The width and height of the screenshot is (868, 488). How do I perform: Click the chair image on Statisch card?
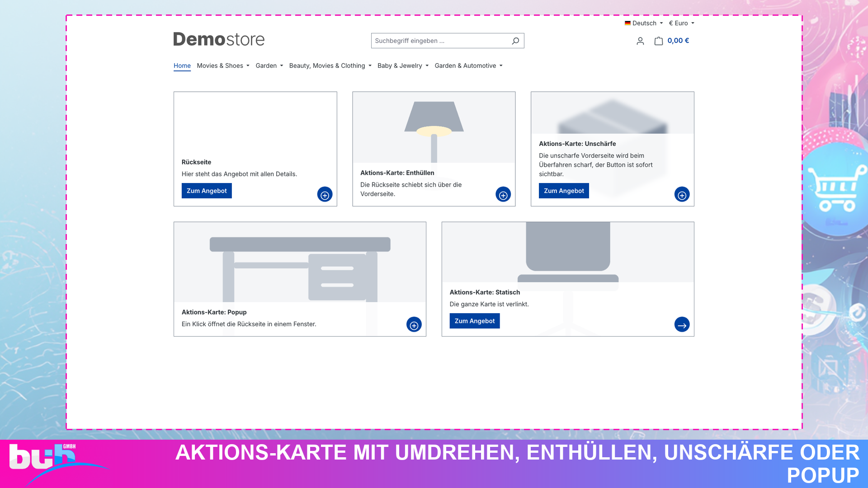(568, 252)
